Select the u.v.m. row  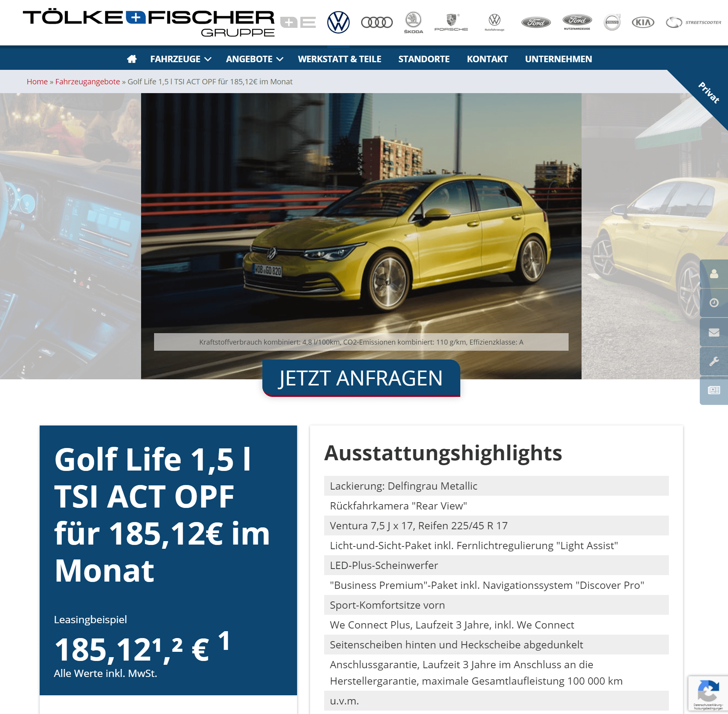point(496,701)
